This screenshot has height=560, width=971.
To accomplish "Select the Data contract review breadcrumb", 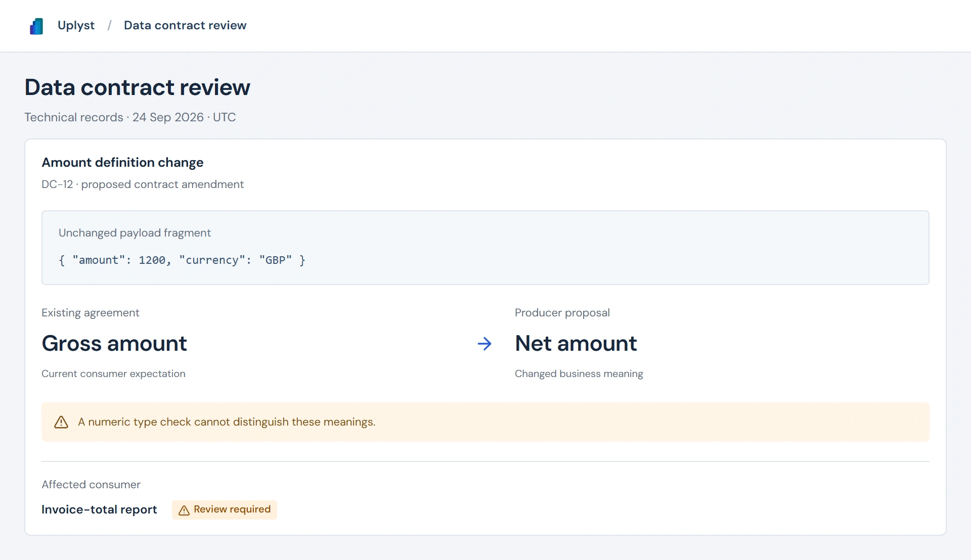I will pyautogui.click(x=185, y=25).
